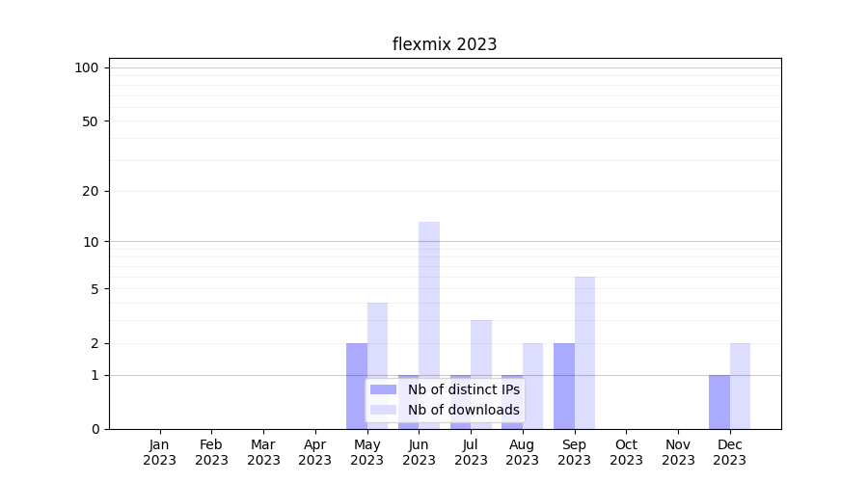
Task: Click the 'Nb of distinct IPs' legend swatch
Action: 383,389
